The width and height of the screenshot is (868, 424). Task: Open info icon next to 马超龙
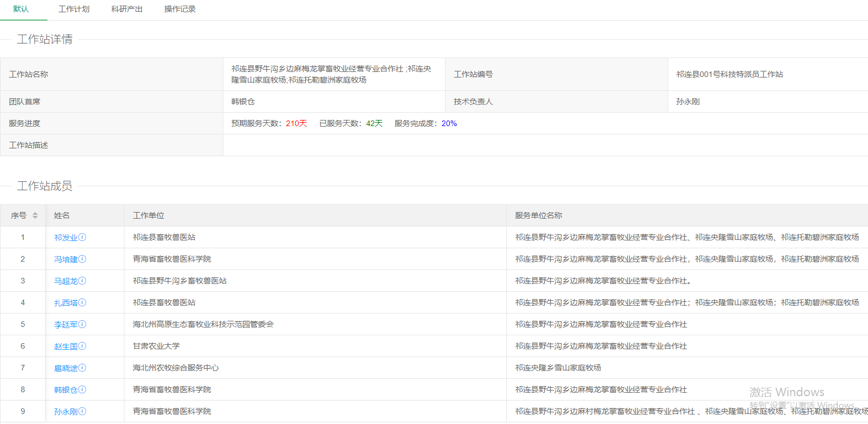point(82,281)
